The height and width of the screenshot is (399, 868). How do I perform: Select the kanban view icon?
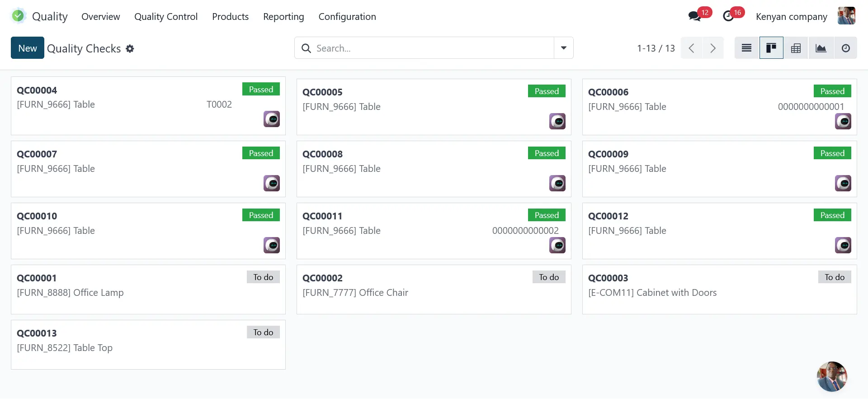[x=771, y=48]
